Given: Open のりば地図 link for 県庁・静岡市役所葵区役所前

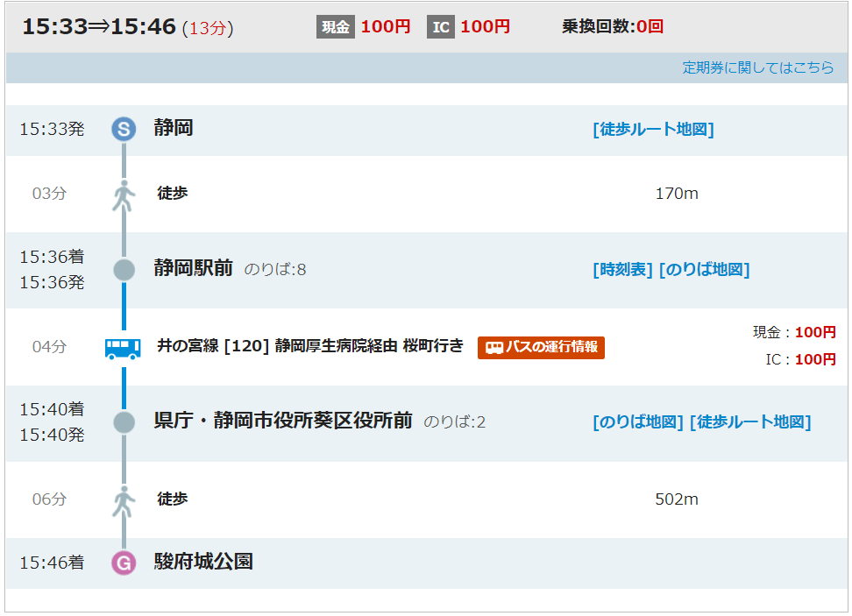Looking at the screenshot, I should click(x=637, y=422).
